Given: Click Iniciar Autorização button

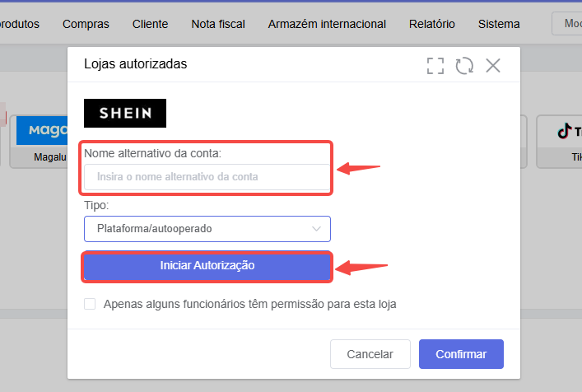Looking at the screenshot, I should (x=207, y=266).
